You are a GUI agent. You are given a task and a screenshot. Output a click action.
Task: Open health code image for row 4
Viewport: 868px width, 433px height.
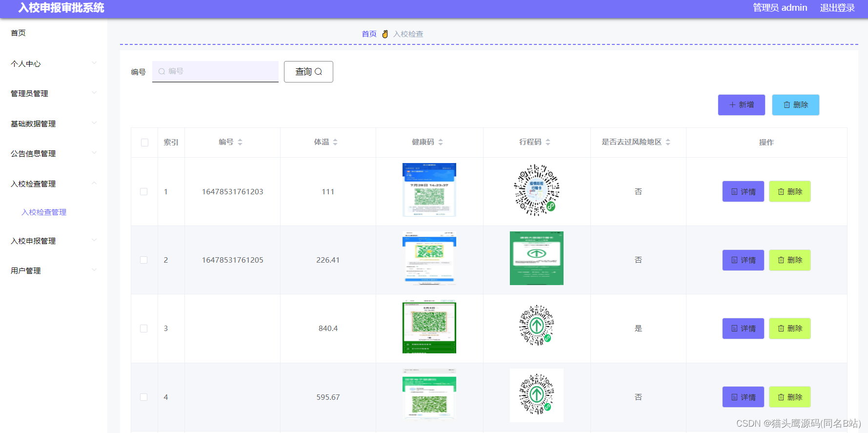click(429, 395)
